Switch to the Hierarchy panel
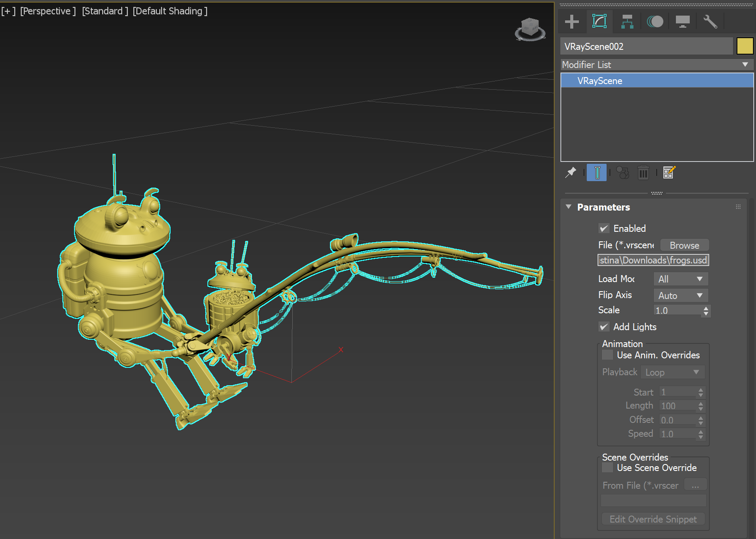 click(627, 22)
